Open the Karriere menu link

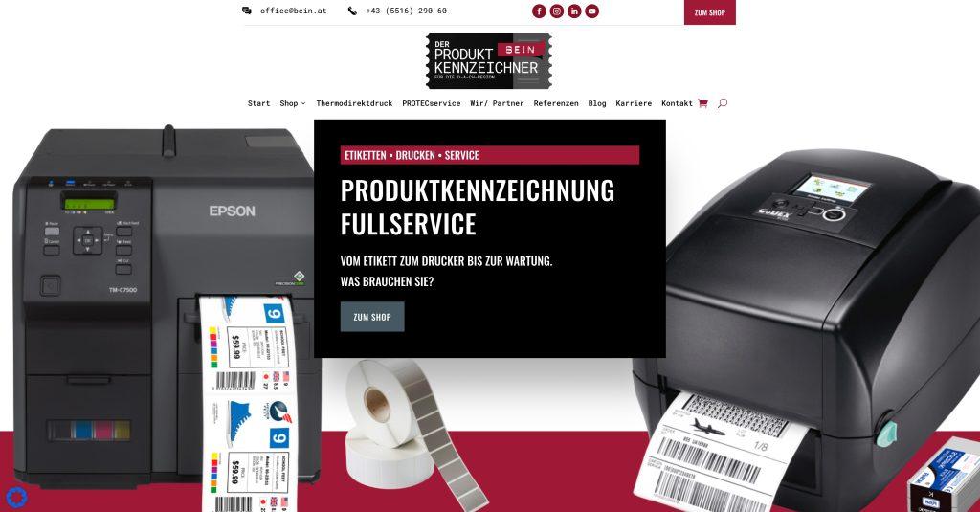coord(634,103)
